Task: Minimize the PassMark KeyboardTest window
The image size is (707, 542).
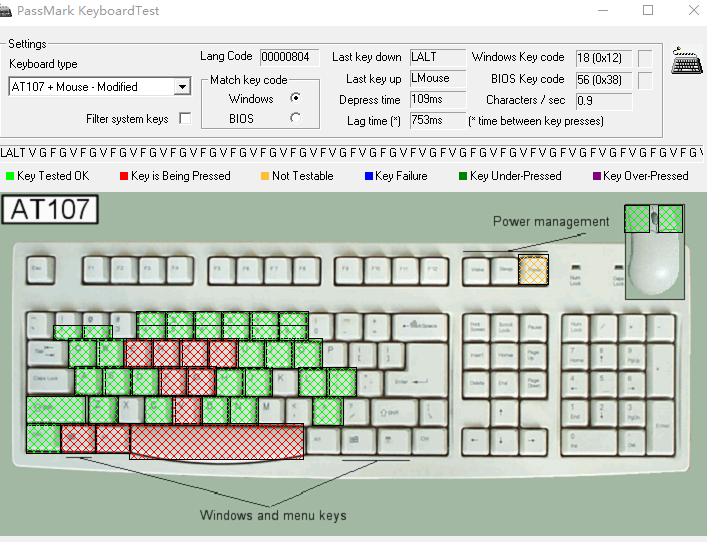Action: pyautogui.click(x=603, y=10)
